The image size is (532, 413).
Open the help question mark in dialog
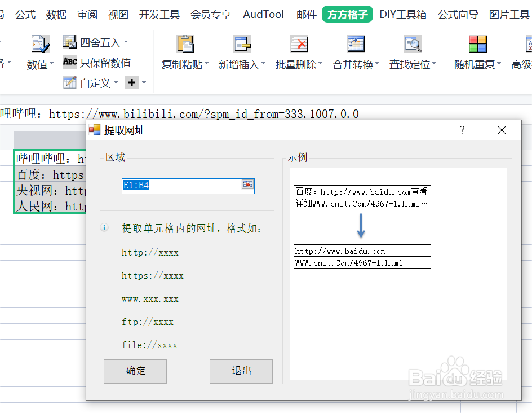(462, 130)
